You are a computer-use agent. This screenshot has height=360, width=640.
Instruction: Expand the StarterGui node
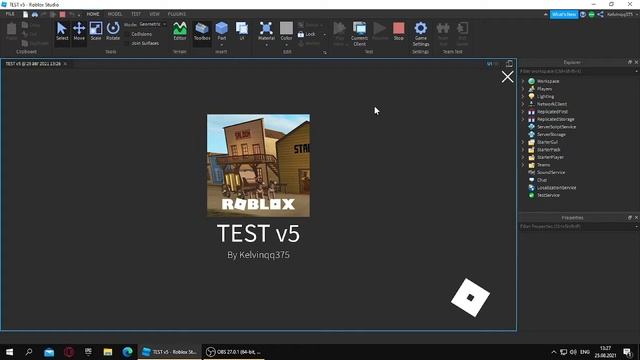coord(523,142)
